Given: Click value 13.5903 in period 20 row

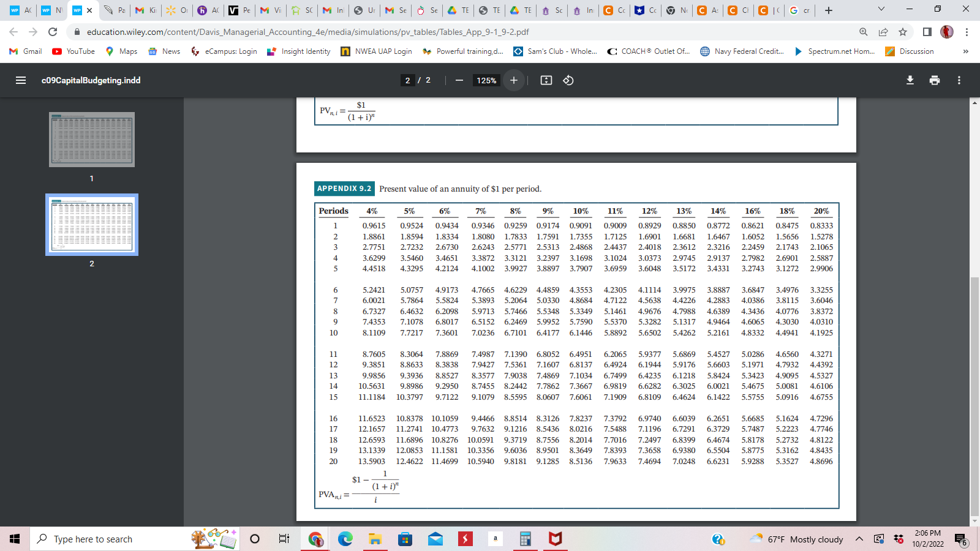Looking at the screenshot, I should 372,462.
